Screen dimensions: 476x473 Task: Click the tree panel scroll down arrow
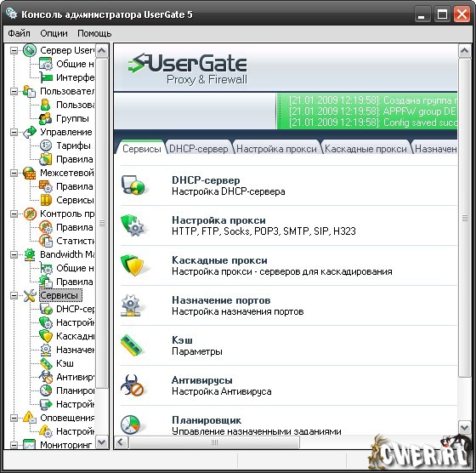102,442
